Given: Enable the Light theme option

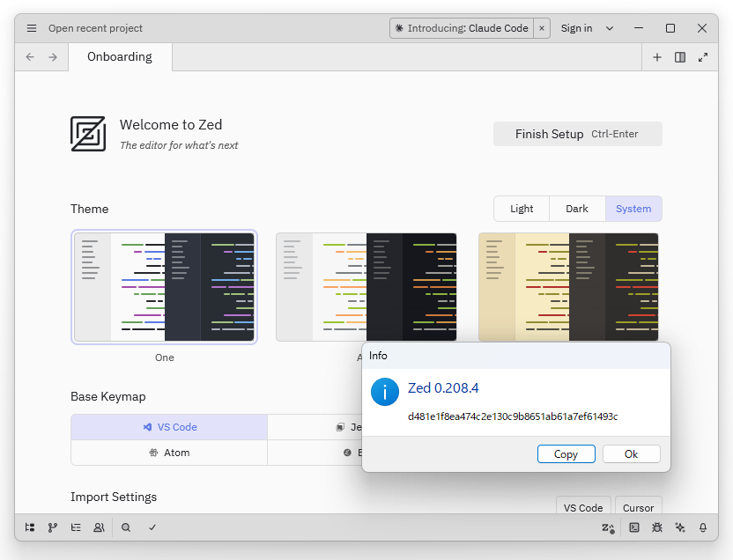Looking at the screenshot, I should [521, 209].
